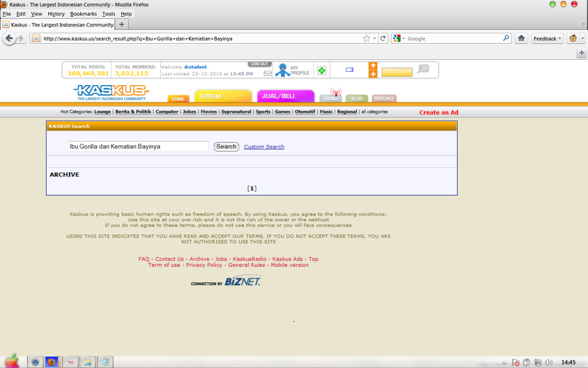Open the Mobile version footer link
Screen dimensions: 588x368
pyautogui.click(x=290, y=264)
